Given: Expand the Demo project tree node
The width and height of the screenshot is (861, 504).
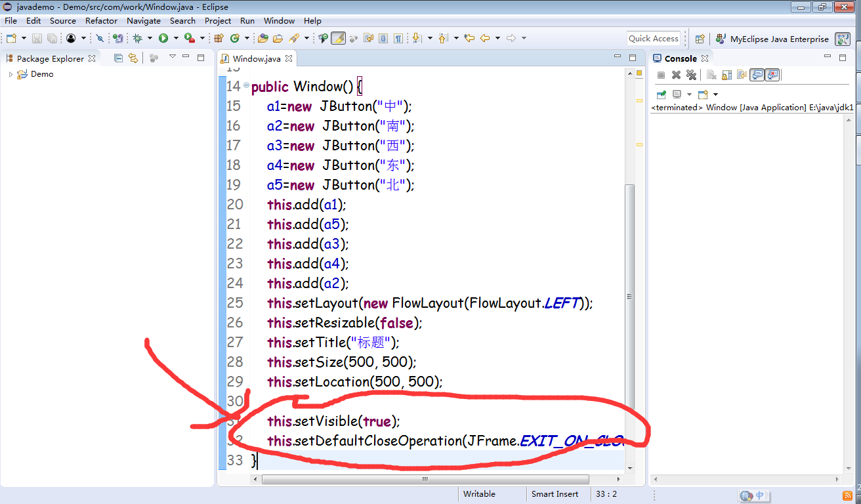Looking at the screenshot, I should coord(10,74).
